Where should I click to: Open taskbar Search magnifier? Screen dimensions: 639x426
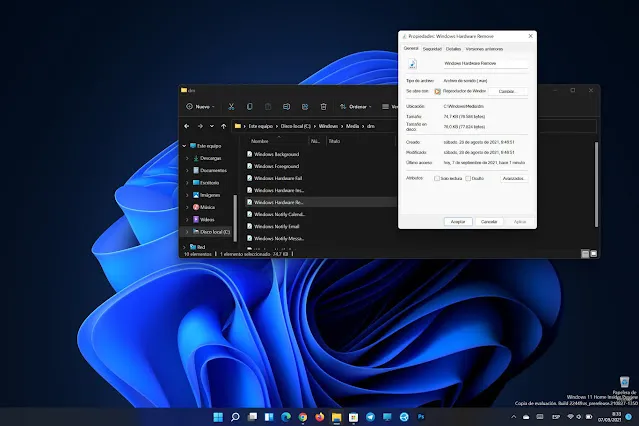[235, 417]
